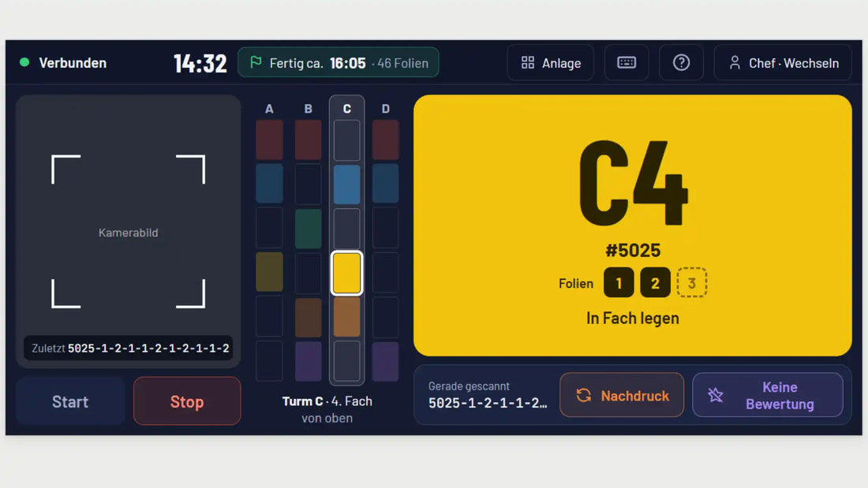868x488 pixels.
Task: Click Folien badge number 1
Action: [619, 283]
